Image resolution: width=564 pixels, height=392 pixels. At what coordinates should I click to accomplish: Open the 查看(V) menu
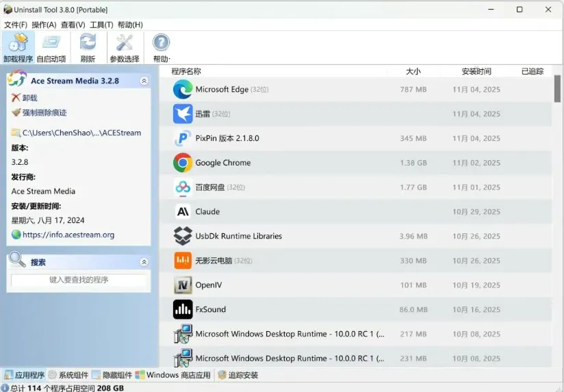tap(73, 25)
